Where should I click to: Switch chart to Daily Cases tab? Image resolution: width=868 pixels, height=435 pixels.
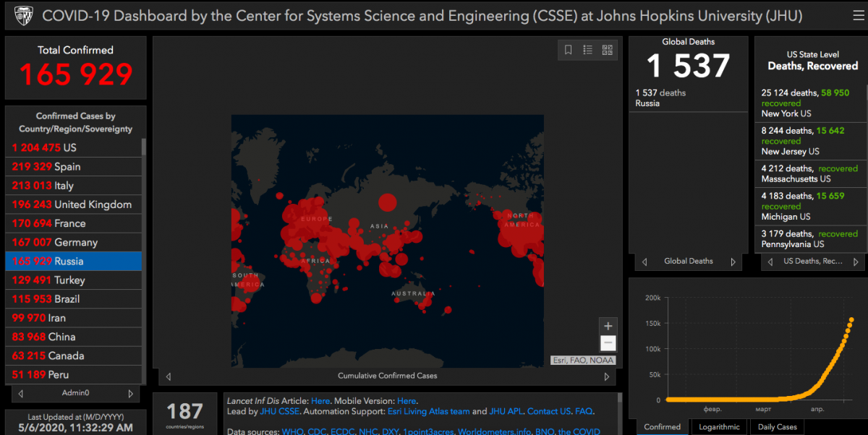click(x=778, y=426)
